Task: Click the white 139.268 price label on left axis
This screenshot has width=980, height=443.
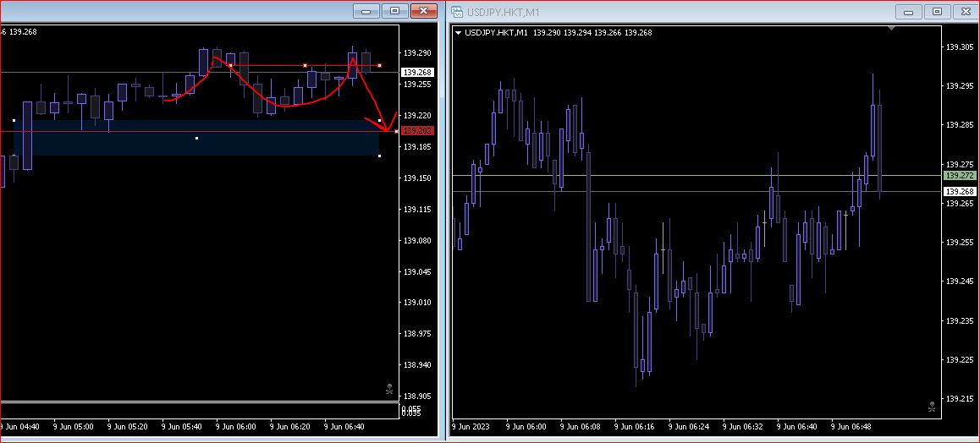Action: pyautogui.click(x=419, y=73)
